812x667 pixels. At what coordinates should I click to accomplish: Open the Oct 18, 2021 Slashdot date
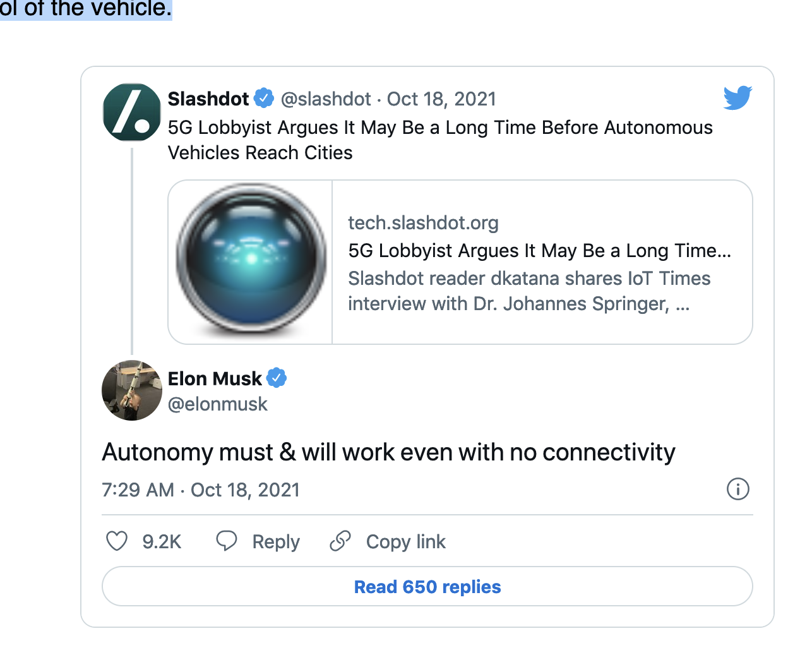[441, 99]
